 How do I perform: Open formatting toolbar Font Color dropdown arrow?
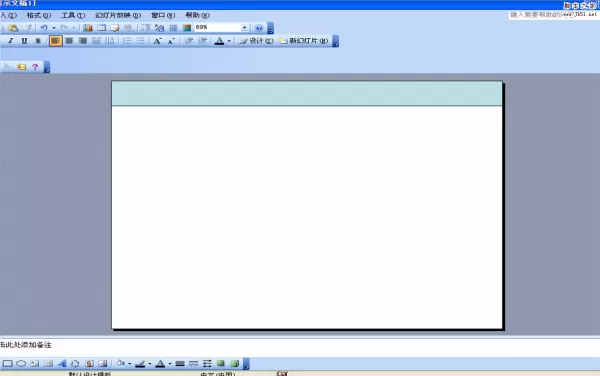point(229,41)
